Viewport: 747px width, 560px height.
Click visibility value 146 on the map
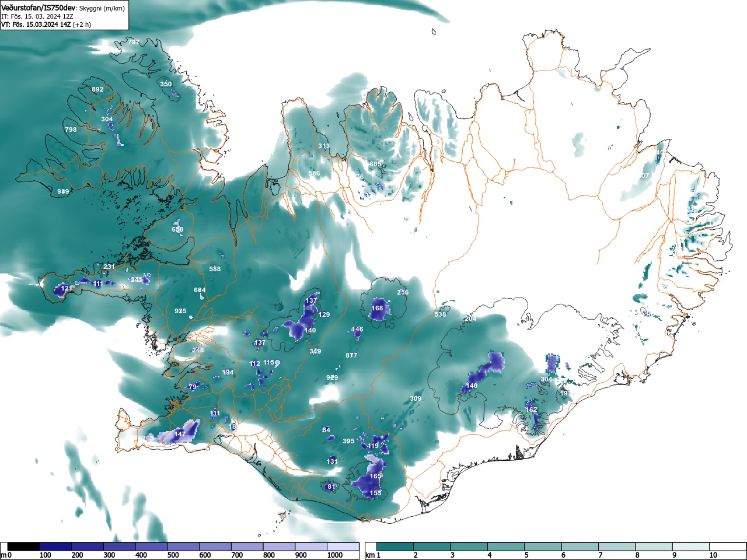click(357, 329)
